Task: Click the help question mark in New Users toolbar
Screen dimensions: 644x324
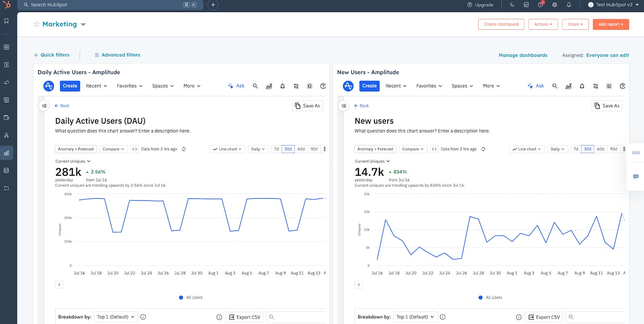Action: (622, 86)
